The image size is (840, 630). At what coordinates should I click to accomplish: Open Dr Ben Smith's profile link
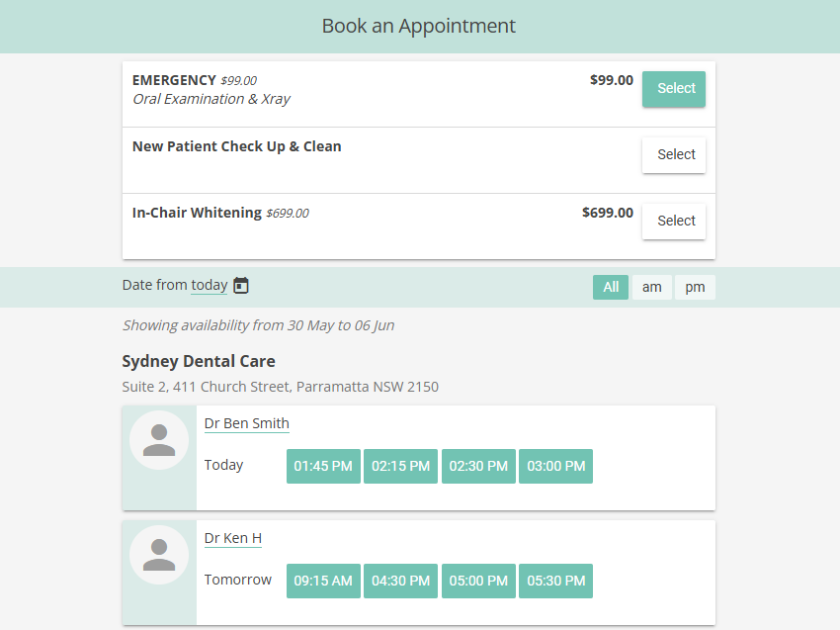click(x=246, y=423)
